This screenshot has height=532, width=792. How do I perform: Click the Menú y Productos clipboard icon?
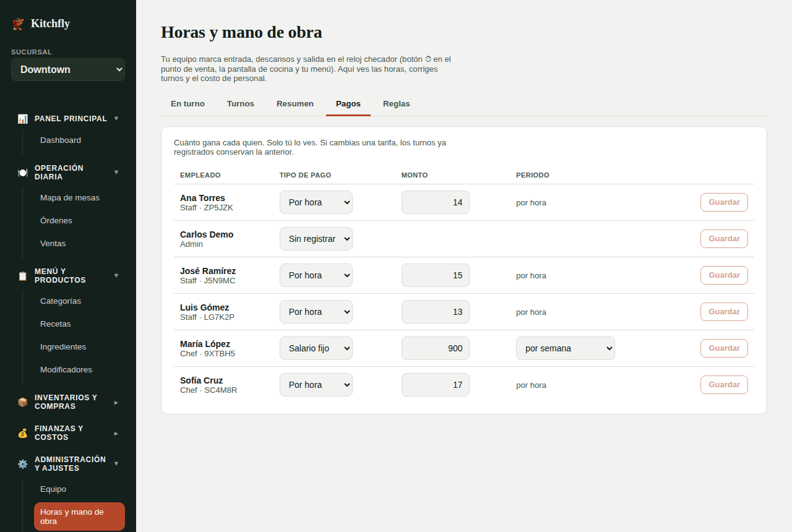pos(22,276)
